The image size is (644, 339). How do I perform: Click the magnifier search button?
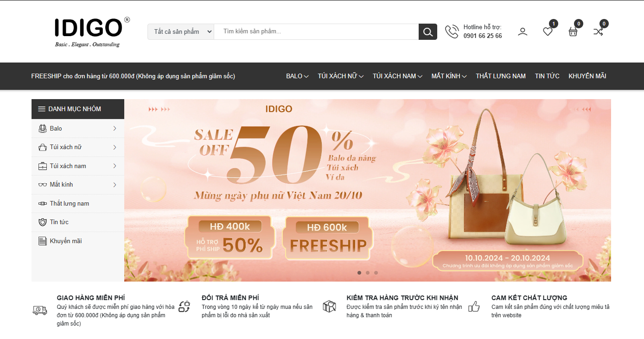click(x=427, y=32)
